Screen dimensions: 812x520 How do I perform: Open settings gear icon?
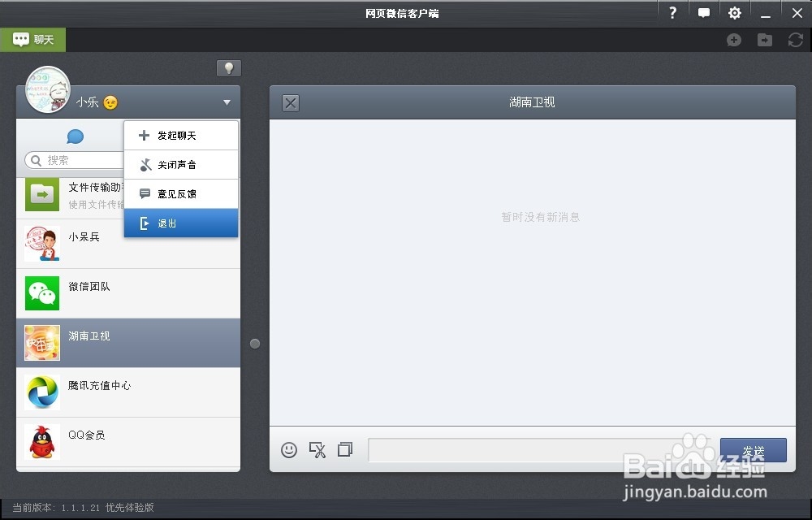[734, 13]
